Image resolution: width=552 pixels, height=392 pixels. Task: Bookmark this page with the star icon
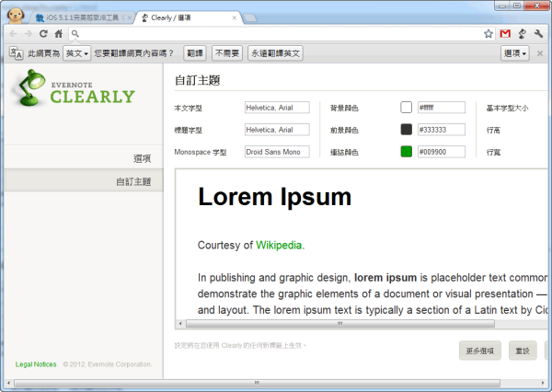[x=489, y=33]
